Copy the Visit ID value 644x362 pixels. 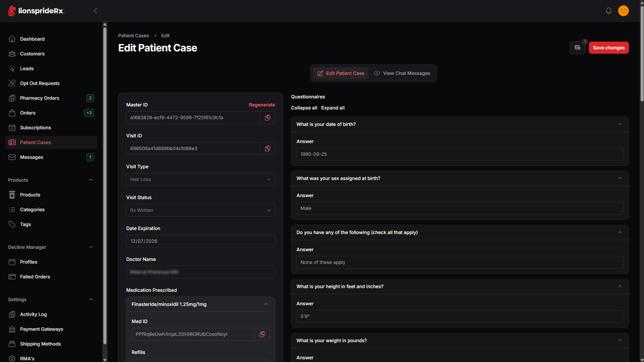(268, 148)
